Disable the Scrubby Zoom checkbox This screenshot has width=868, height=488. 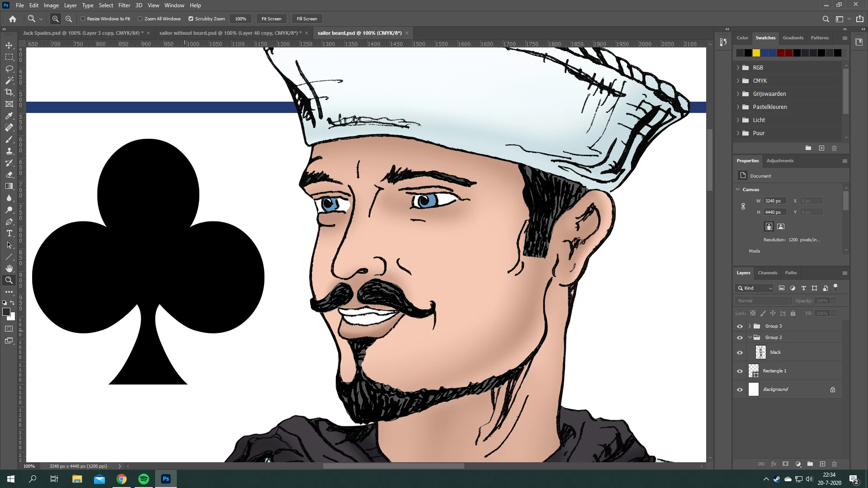(x=191, y=19)
